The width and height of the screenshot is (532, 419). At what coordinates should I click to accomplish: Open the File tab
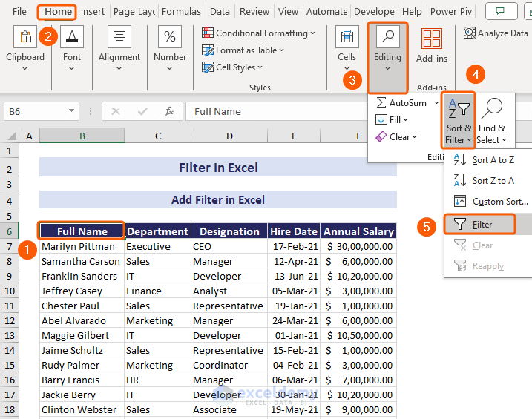point(19,12)
